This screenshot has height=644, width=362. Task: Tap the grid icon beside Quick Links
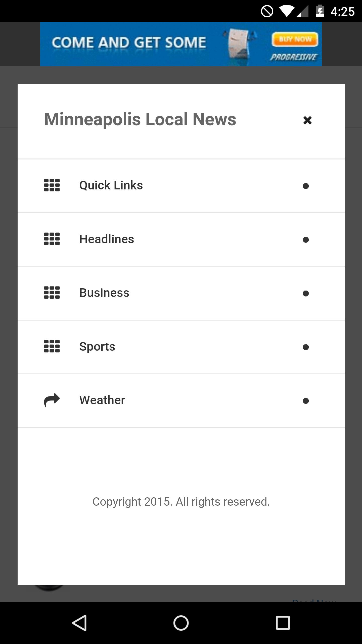pos(52,185)
